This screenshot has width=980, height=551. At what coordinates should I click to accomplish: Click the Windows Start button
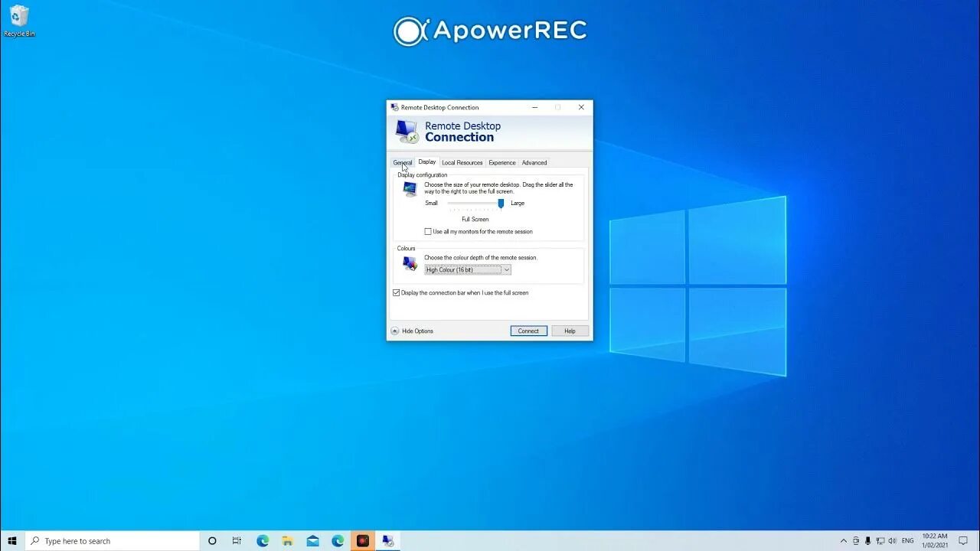[x=12, y=541]
